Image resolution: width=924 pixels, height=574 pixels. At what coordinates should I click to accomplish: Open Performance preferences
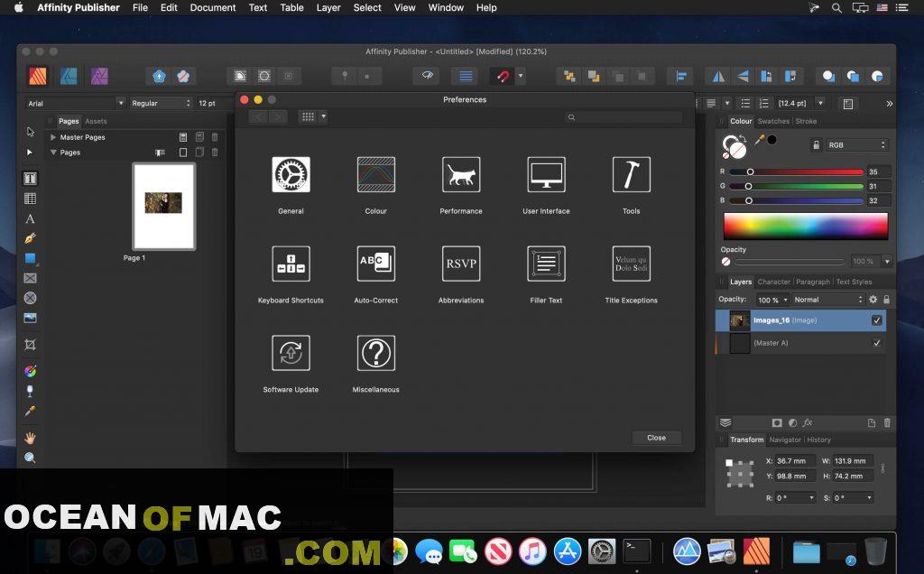click(x=461, y=174)
